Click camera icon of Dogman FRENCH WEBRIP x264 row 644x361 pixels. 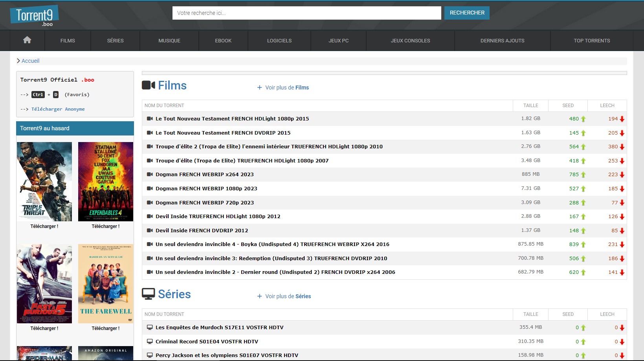[x=150, y=174]
